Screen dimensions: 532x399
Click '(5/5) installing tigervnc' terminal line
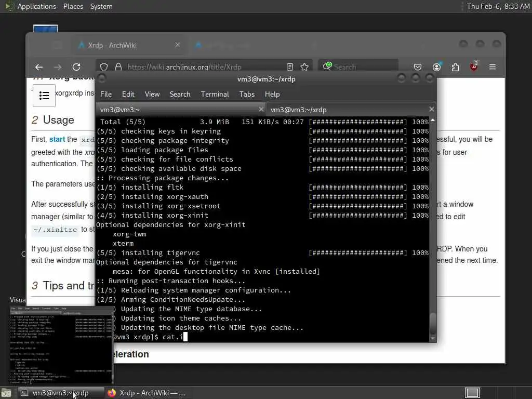pos(148,253)
